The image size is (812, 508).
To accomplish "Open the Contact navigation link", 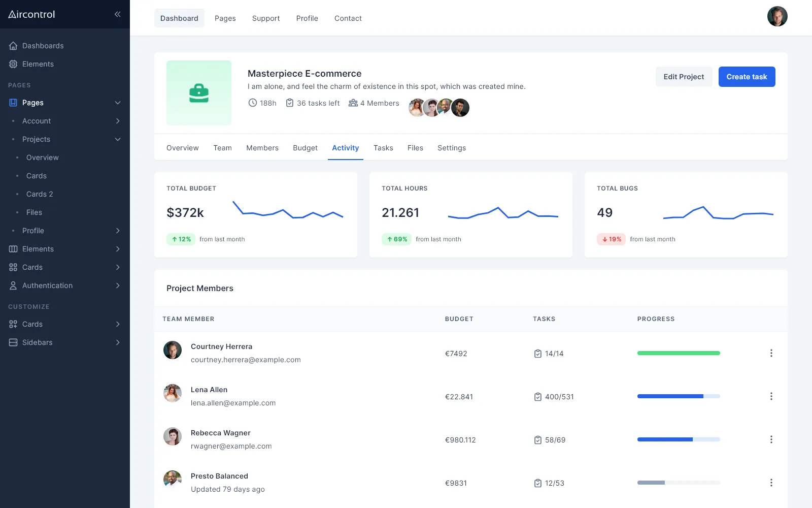I will [348, 18].
